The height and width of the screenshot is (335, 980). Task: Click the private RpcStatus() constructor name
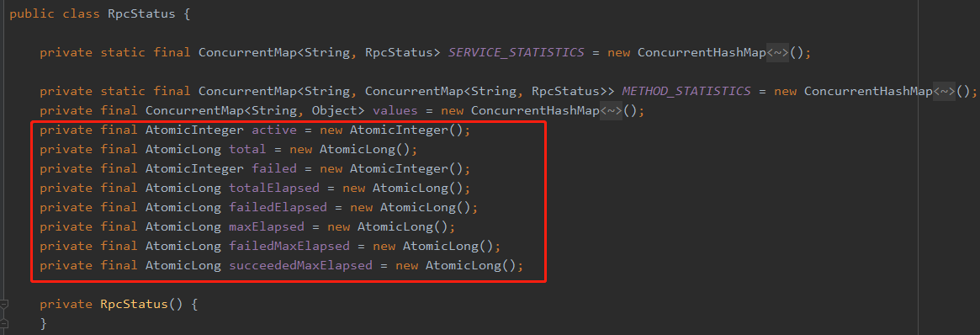tap(134, 305)
